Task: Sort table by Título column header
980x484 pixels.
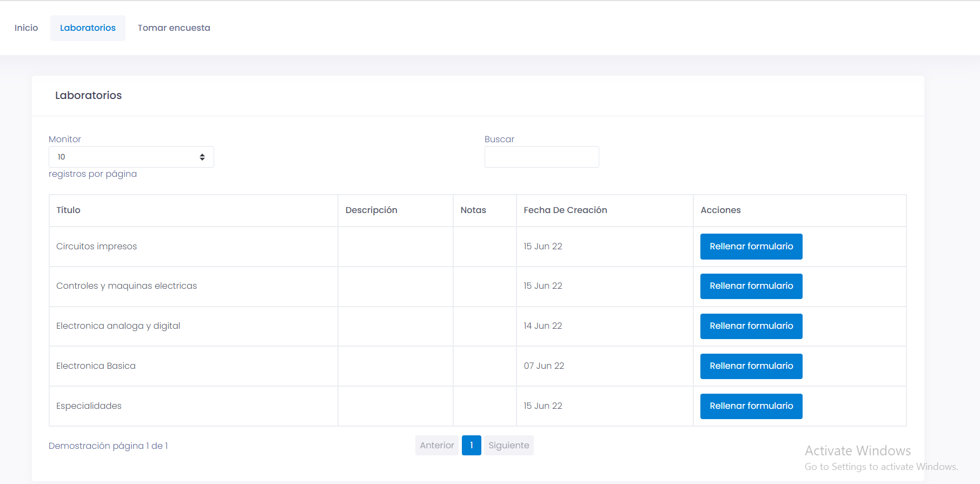Action: tap(68, 210)
